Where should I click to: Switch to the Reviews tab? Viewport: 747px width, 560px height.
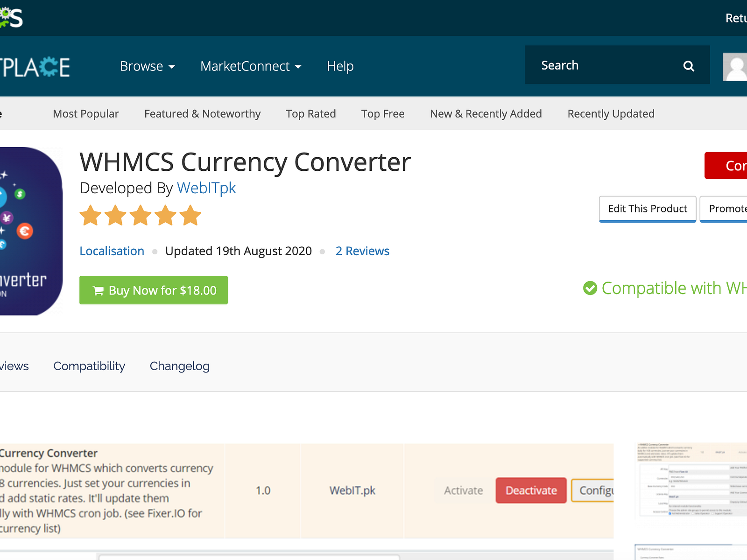coord(14,366)
